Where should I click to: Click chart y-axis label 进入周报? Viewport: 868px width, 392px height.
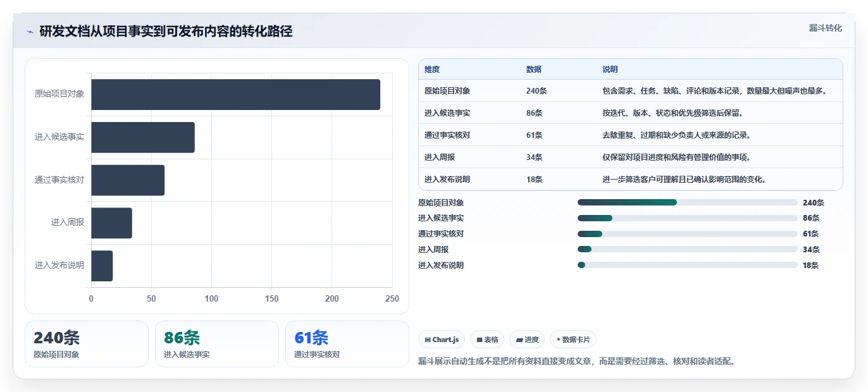click(68, 223)
